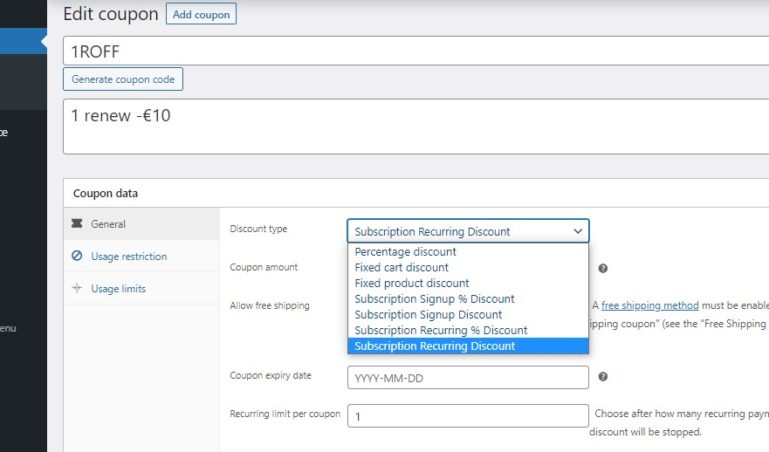Click help icon next to Coupon expiry date

603,377
